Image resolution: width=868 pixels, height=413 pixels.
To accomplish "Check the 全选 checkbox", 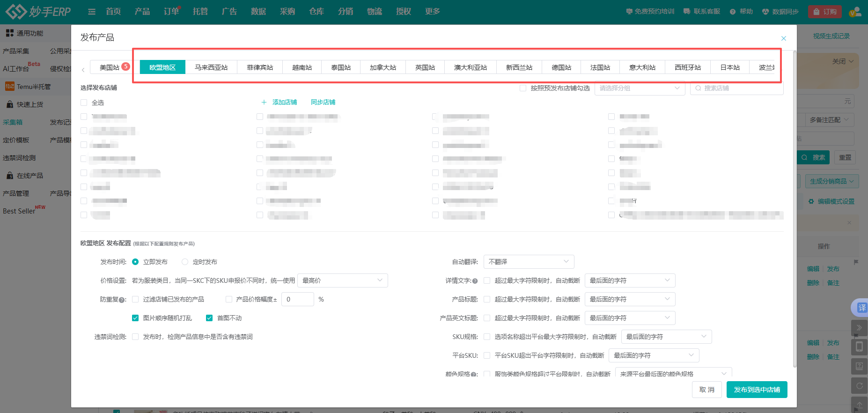I will [84, 103].
